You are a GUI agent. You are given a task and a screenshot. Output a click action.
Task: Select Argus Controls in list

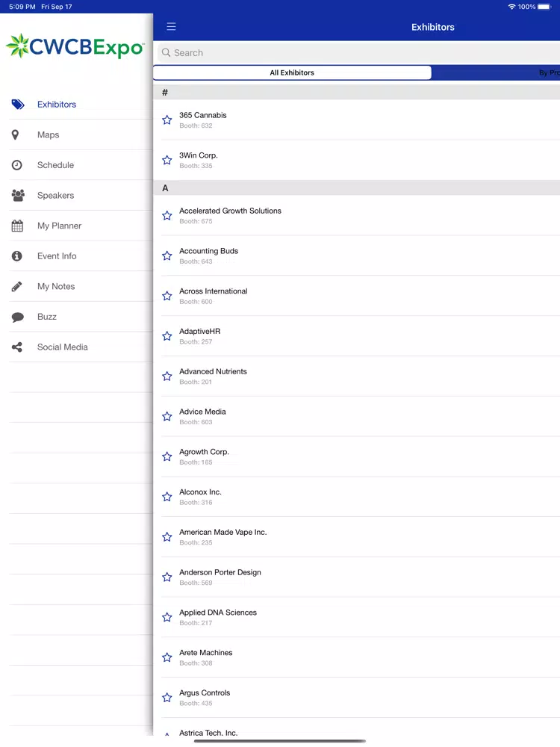[x=357, y=698]
